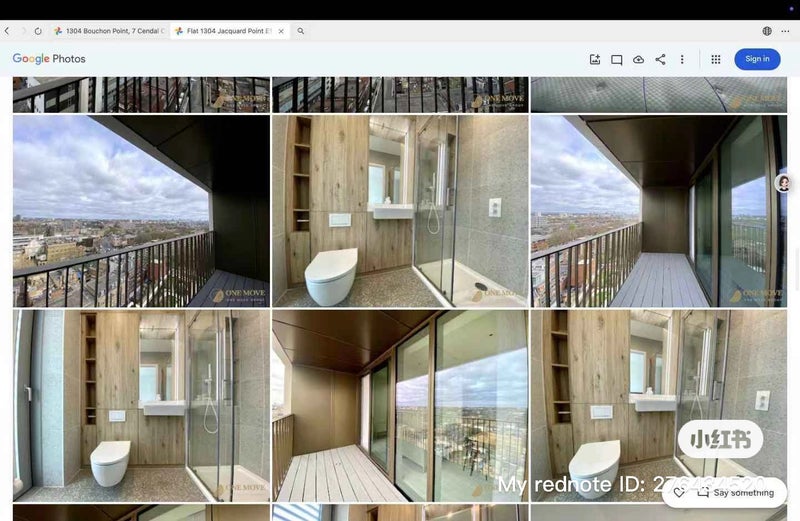The width and height of the screenshot is (800, 521).
Task: Click the Sign in button
Action: (x=757, y=59)
